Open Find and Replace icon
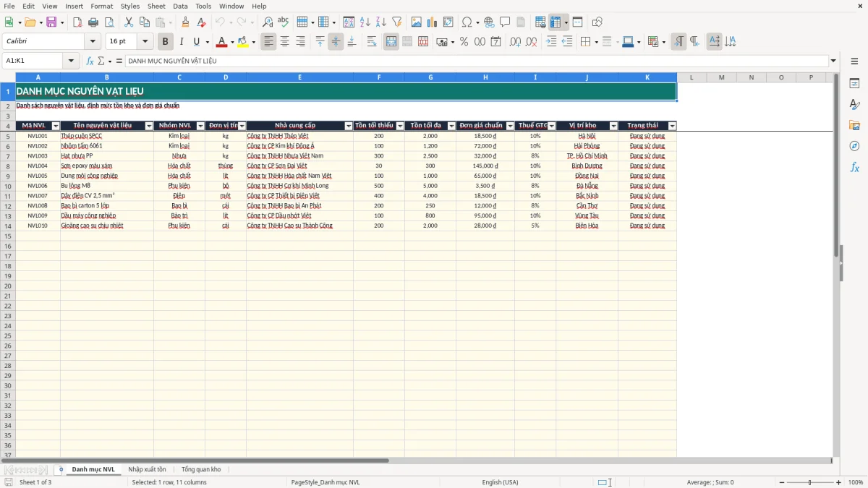This screenshot has width=868, height=488. click(268, 22)
